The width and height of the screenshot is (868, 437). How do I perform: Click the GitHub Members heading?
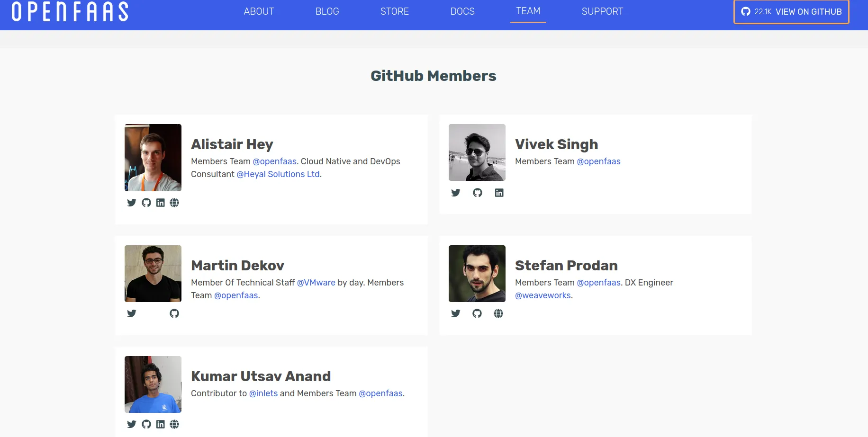coord(434,76)
